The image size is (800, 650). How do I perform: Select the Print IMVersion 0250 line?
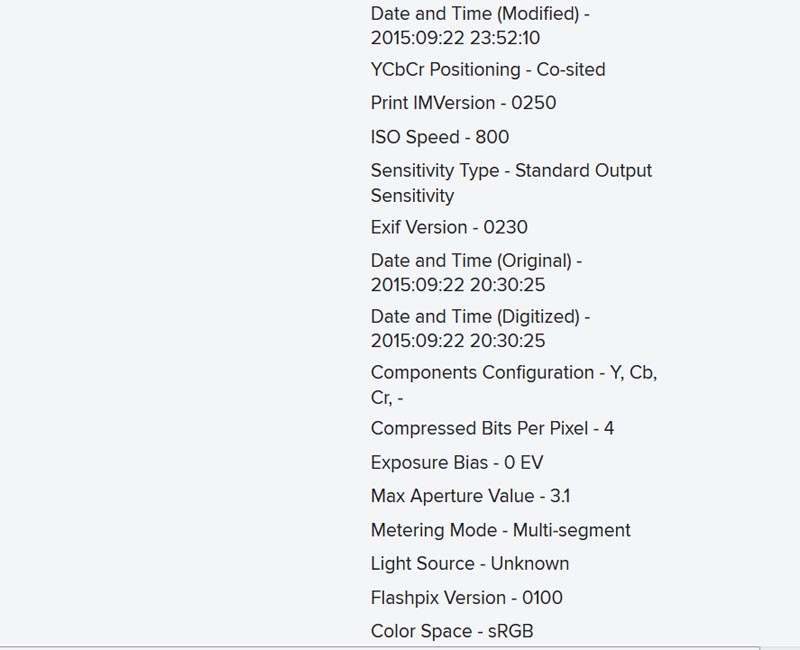[x=463, y=103]
